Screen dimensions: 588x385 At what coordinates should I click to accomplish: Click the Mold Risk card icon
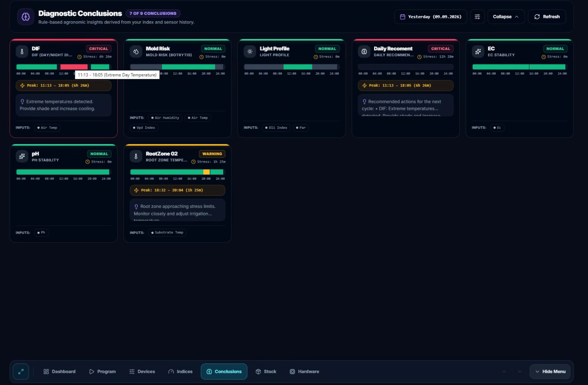pyautogui.click(x=136, y=51)
